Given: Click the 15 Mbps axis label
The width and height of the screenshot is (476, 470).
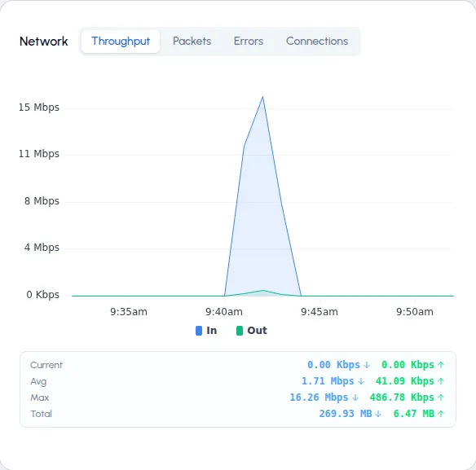Looking at the screenshot, I should tap(39, 108).
